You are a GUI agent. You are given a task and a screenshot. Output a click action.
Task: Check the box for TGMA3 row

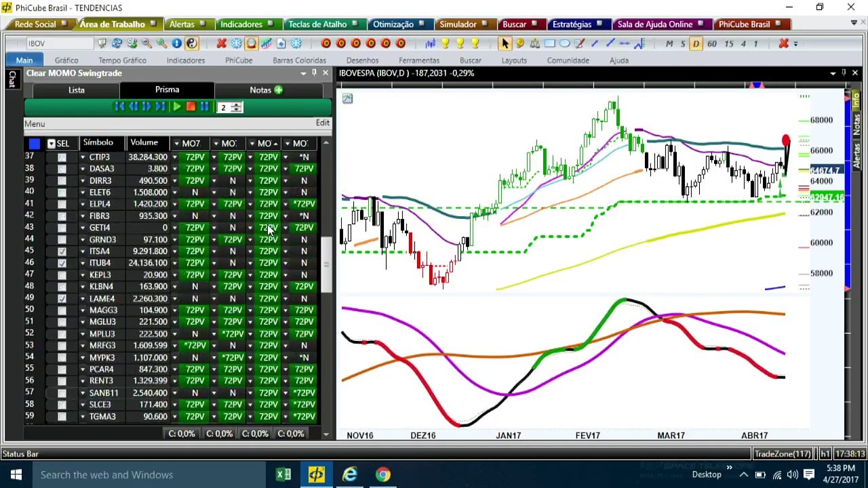[x=62, y=417]
